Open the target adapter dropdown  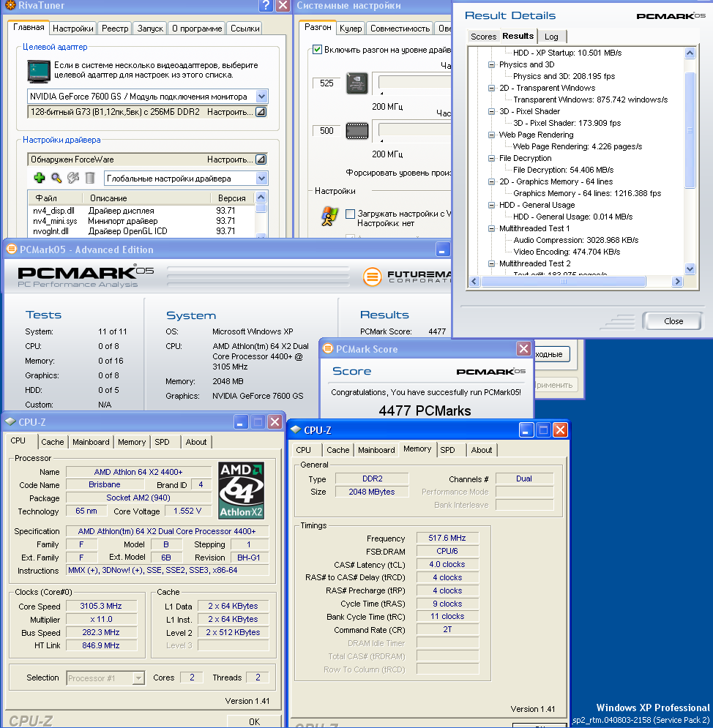[261, 97]
